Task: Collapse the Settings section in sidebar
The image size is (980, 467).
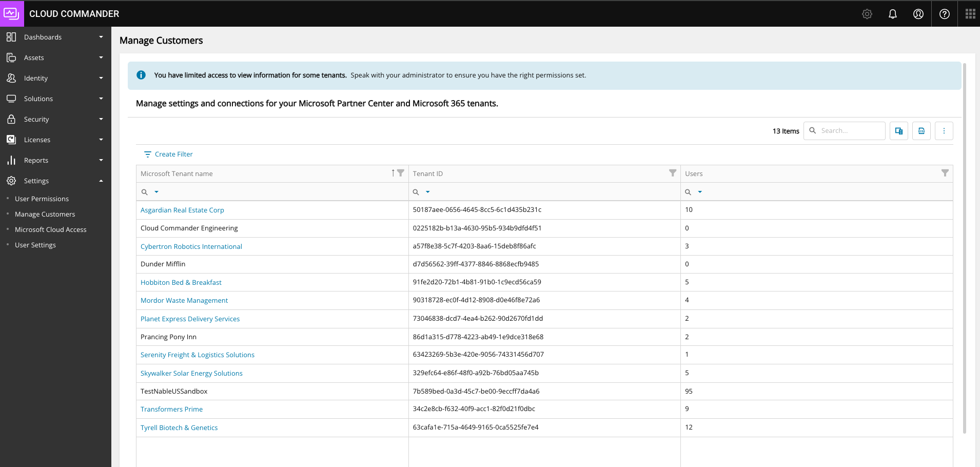Action: 101,180
